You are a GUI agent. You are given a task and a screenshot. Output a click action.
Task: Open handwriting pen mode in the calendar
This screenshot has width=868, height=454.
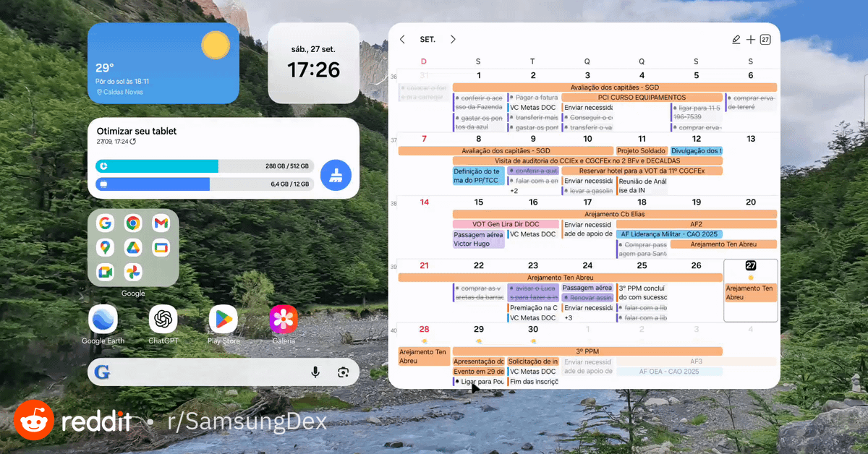pyautogui.click(x=736, y=40)
